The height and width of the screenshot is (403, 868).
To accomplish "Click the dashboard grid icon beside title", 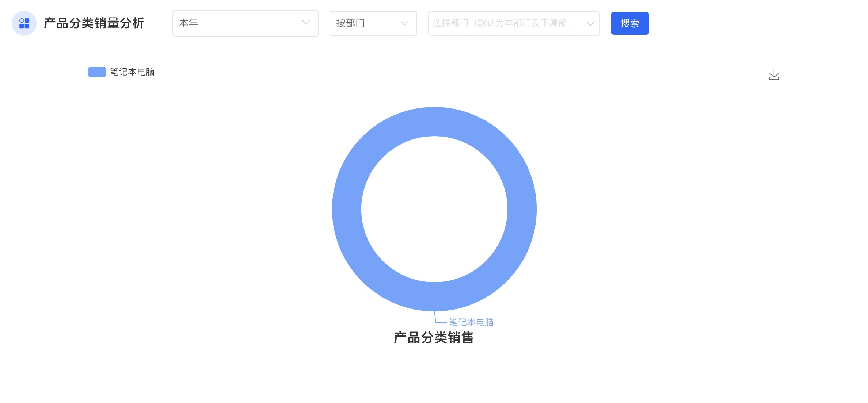I will pyautogui.click(x=24, y=23).
